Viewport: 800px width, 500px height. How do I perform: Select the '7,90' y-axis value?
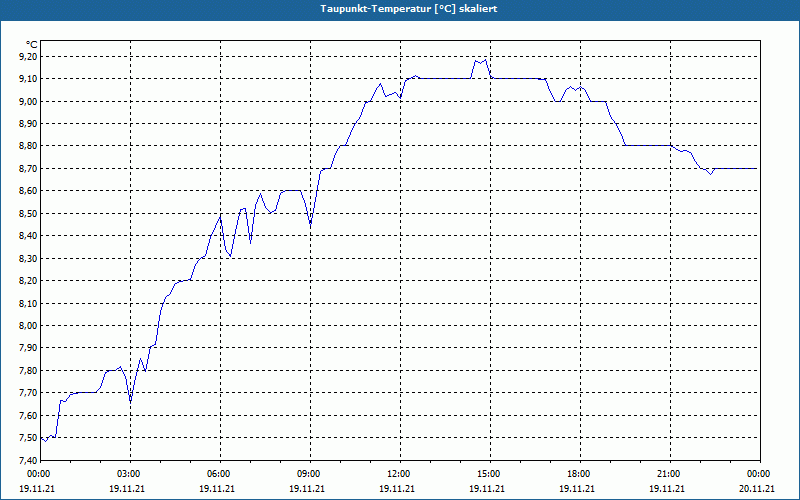click(x=29, y=348)
